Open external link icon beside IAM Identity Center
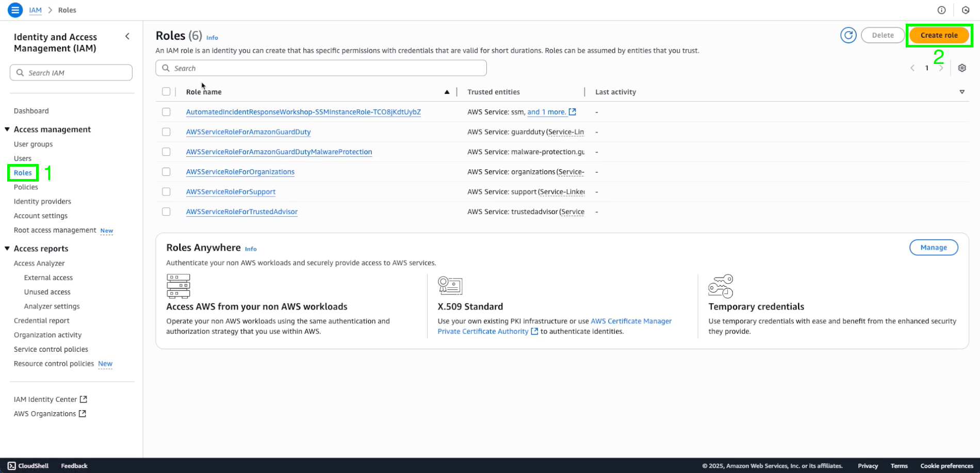The height and width of the screenshot is (473, 980). [x=84, y=399]
